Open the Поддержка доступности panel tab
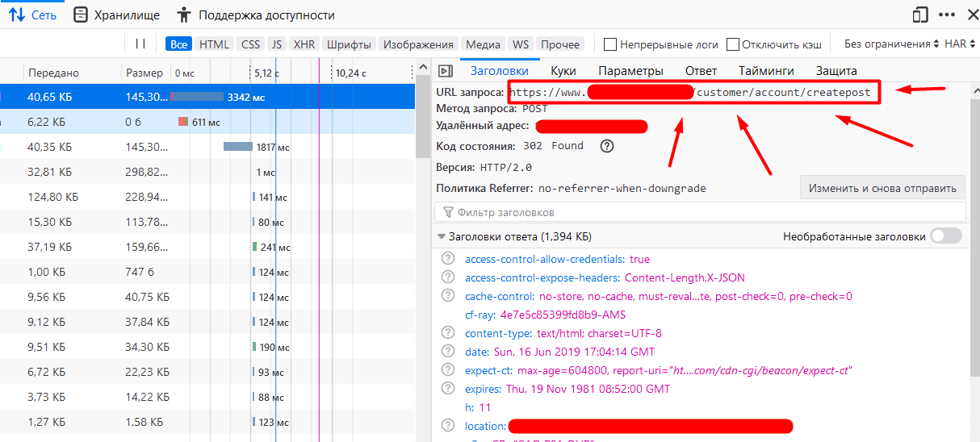980x442 pixels. click(x=255, y=15)
